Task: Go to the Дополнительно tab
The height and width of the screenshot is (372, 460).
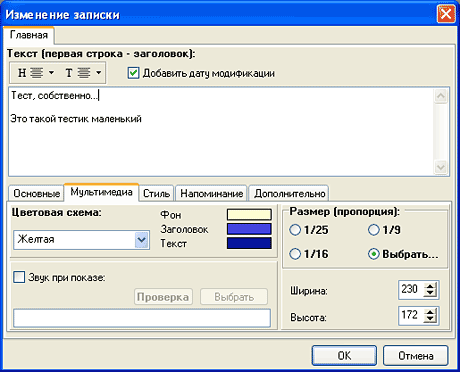Action: [x=289, y=193]
